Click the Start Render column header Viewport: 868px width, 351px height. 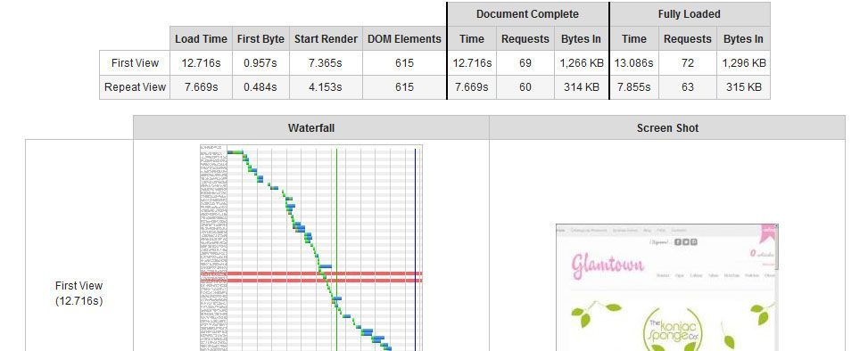click(x=326, y=38)
